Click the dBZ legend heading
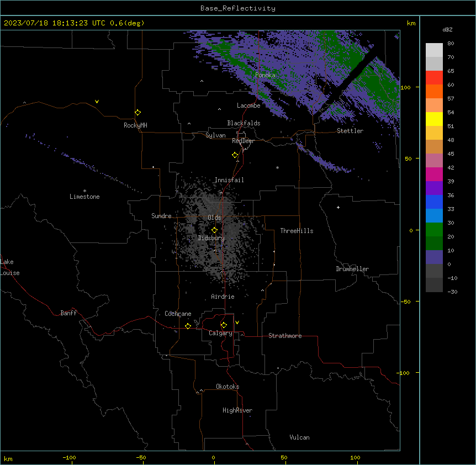Image resolution: width=476 pixels, height=465 pixels. (x=447, y=30)
